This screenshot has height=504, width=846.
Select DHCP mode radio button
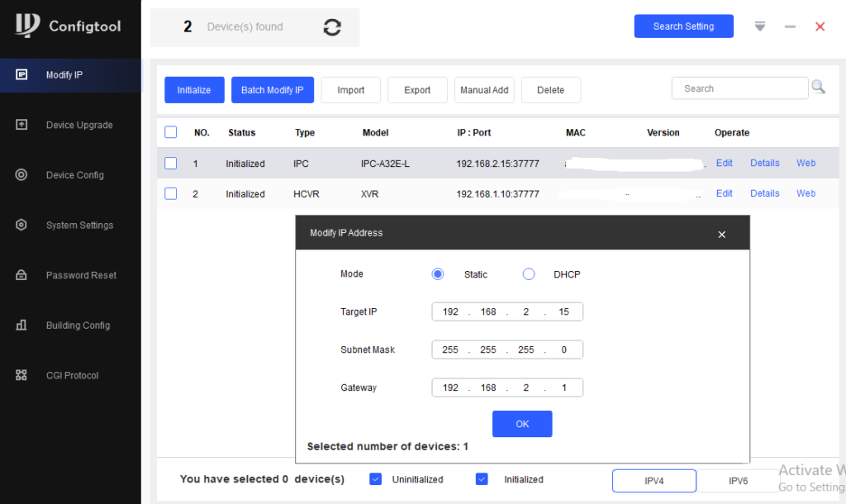(x=529, y=274)
